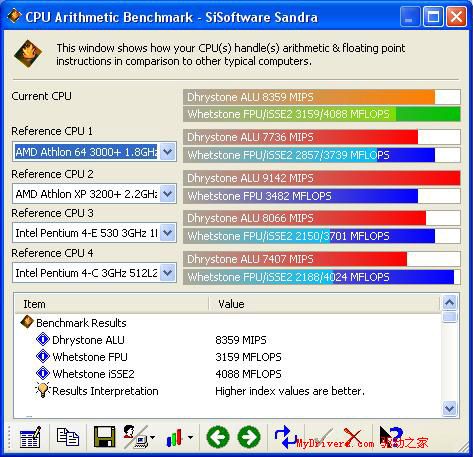The image size is (473, 457).
Task: Expand the arrow next to the send icon
Action: click(x=152, y=437)
